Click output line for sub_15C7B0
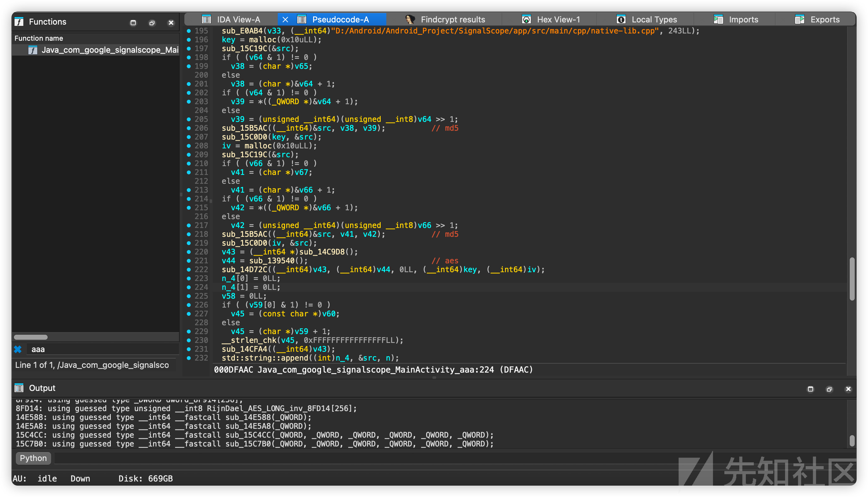 click(254, 444)
